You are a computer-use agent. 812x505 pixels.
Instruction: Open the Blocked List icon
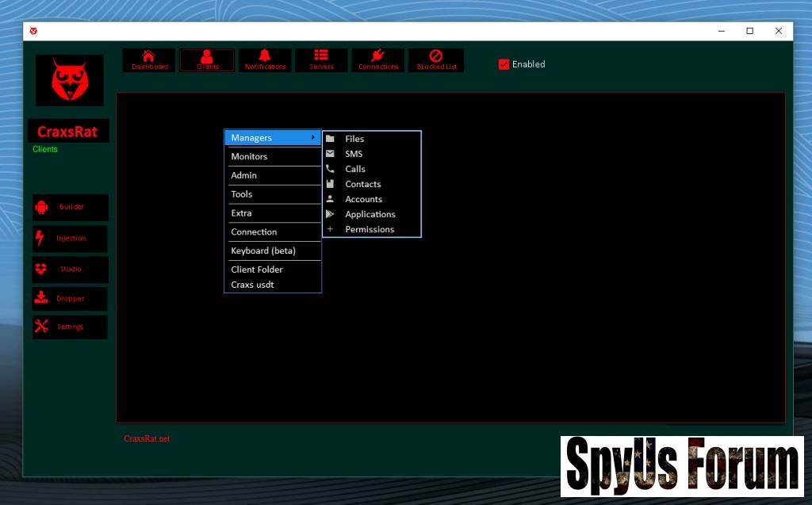point(436,56)
